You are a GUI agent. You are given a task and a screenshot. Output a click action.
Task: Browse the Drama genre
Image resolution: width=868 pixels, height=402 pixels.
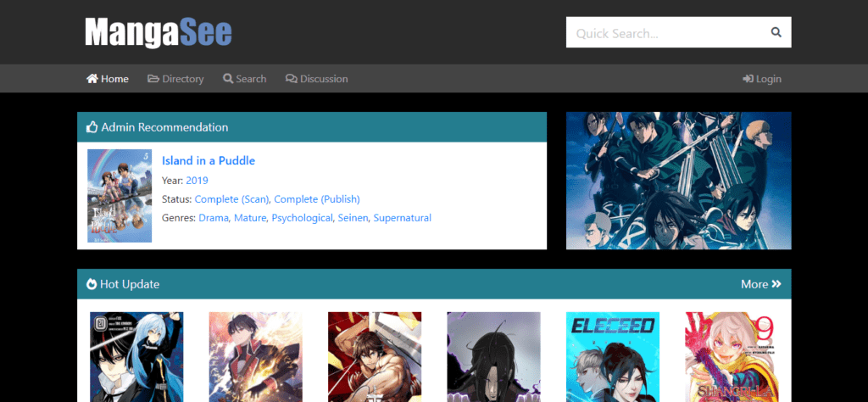pos(214,218)
